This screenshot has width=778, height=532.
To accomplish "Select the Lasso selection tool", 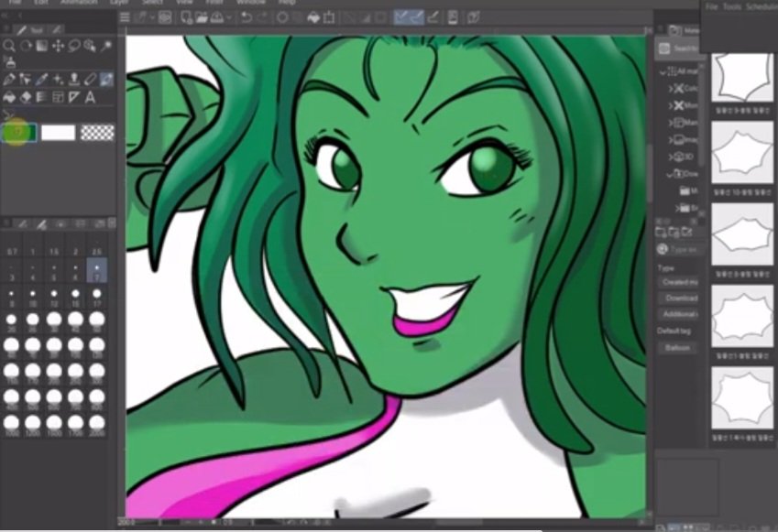I will [x=74, y=46].
